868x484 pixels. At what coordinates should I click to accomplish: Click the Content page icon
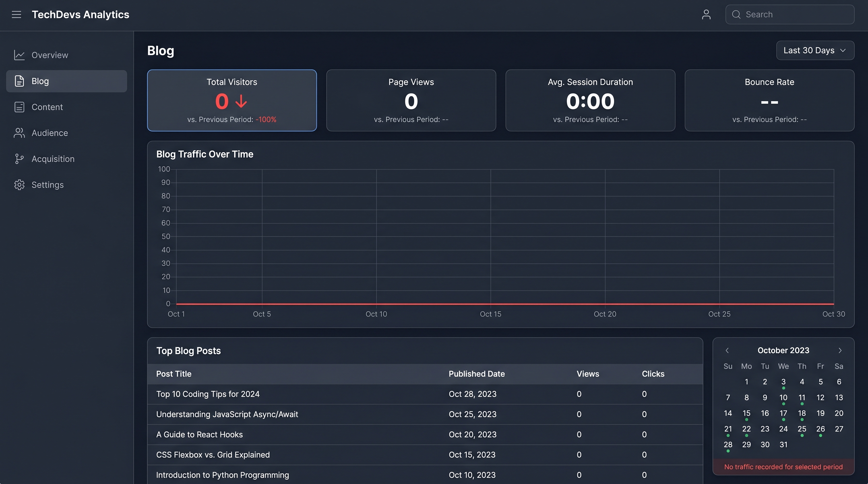[19, 107]
